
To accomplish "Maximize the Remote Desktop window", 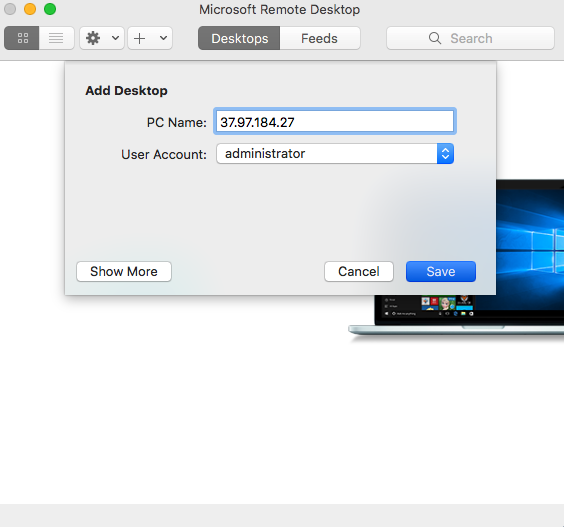I will click(x=50, y=9).
